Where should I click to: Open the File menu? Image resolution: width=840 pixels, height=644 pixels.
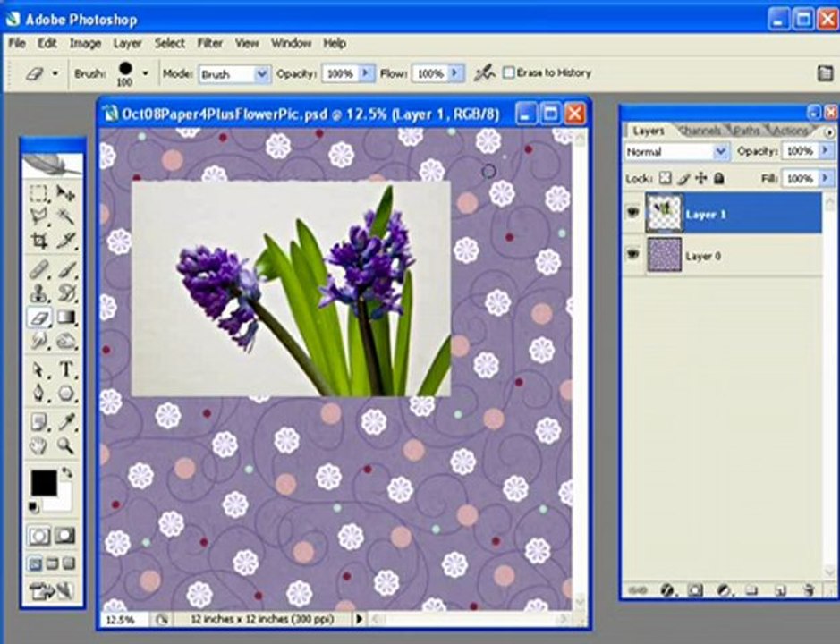tap(17, 44)
